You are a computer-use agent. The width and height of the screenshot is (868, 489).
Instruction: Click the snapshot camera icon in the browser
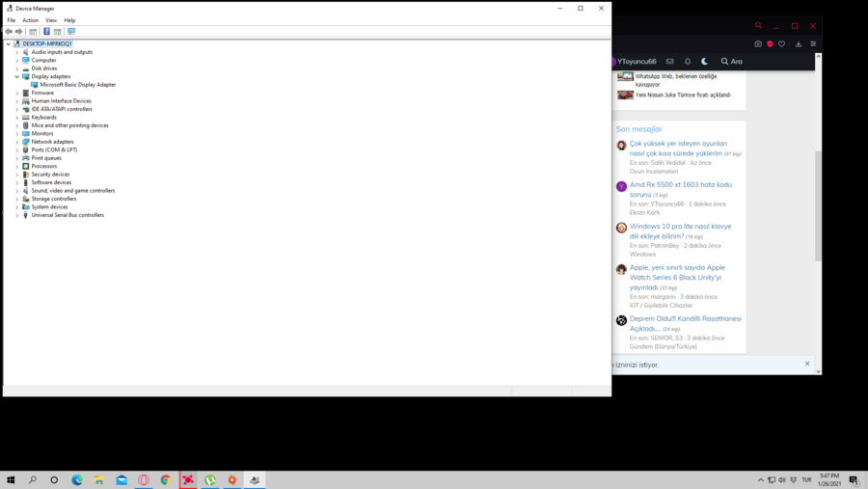(758, 43)
